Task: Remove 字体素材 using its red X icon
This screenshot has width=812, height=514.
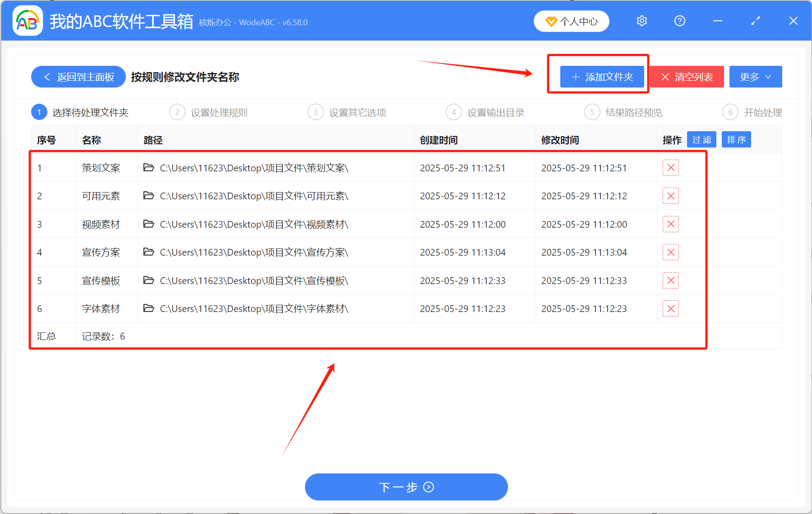Action: point(671,308)
